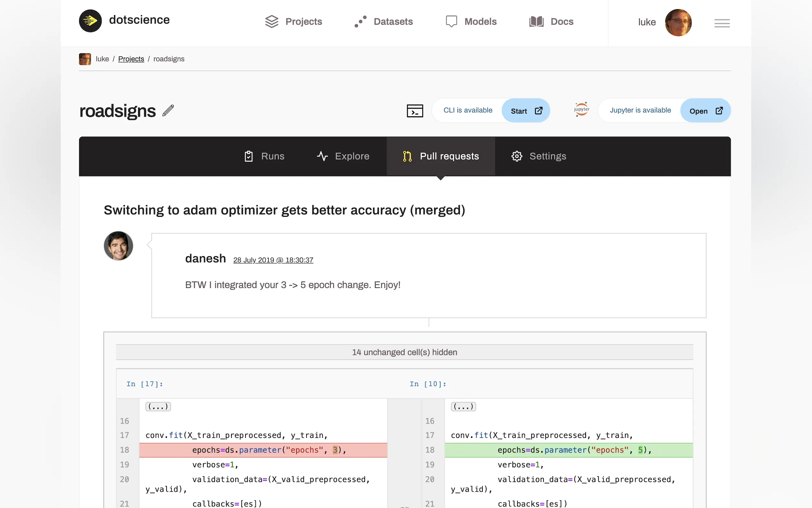Click the pencil icon to rename roadsigns
The image size is (812, 508).
click(168, 111)
